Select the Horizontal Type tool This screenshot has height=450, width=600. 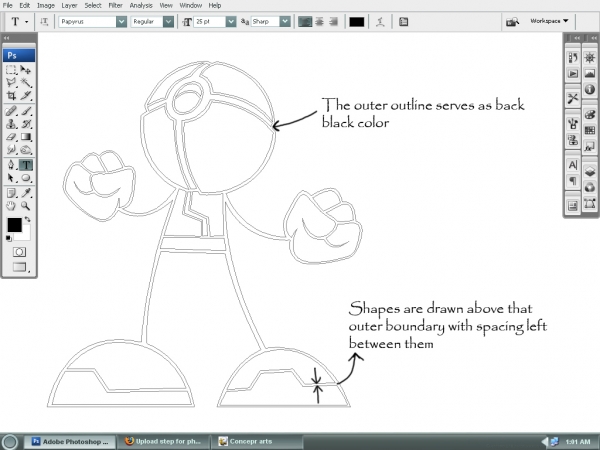point(26,165)
